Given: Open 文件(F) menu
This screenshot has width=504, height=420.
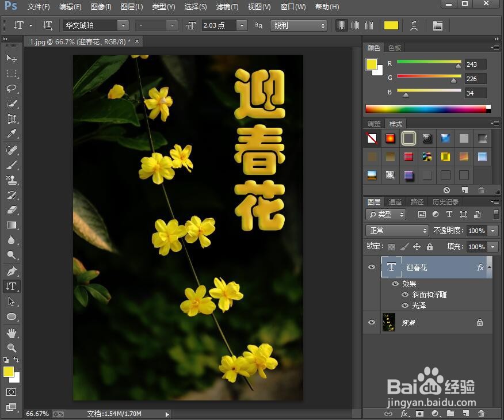Looking at the screenshot, I should pyautogui.click(x=39, y=7).
